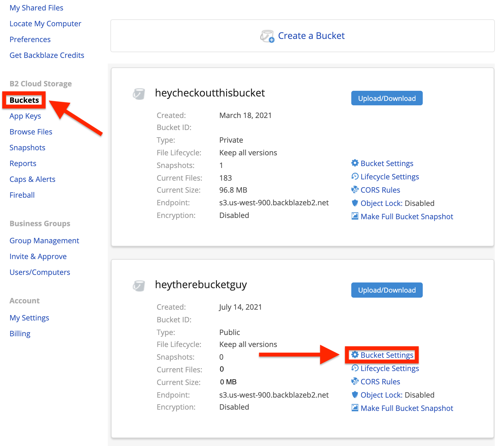The image size is (504, 446).
Task: Open Locate My Computer page
Action: 45,24
